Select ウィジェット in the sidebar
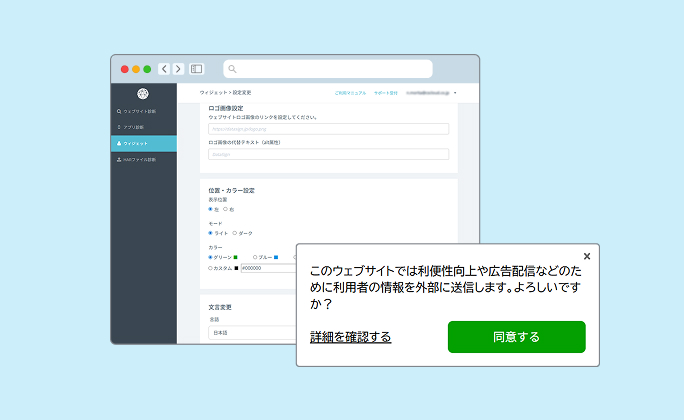Screen dimensions: 684x420 point(144,143)
